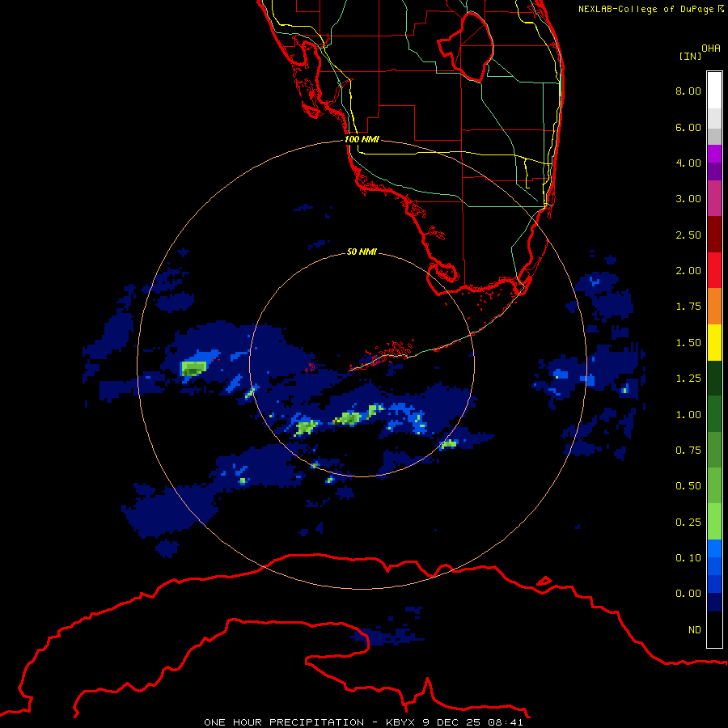728x728 pixels.
Task: Click the 1.50 legend value
Action: click(688, 343)
